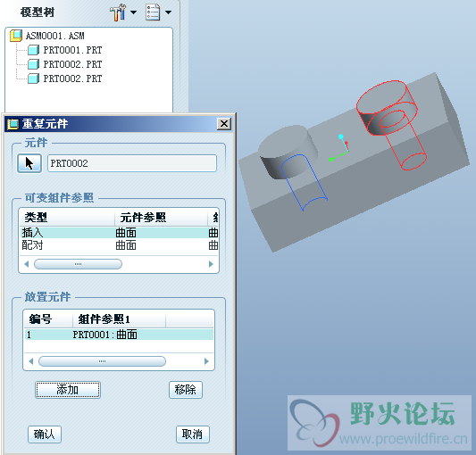The height and width of the screenshot is (455, 476).
Task: Click left arrow of variable references scrollbar
Action: click(x=27, y=264)
